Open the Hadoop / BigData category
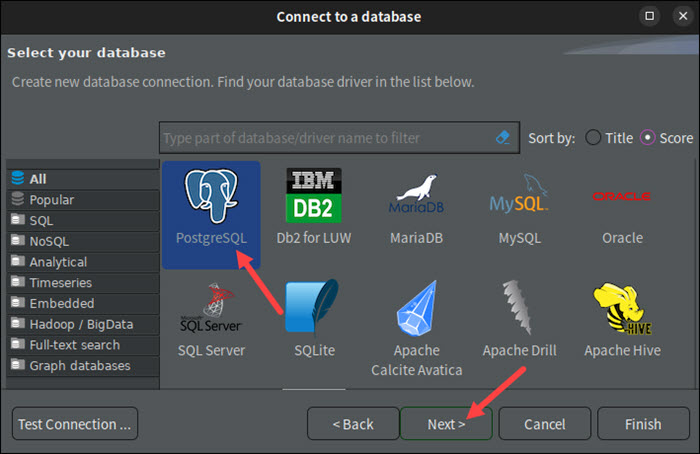The width and height of the screenshot is (700, 454). coord(83,324)
